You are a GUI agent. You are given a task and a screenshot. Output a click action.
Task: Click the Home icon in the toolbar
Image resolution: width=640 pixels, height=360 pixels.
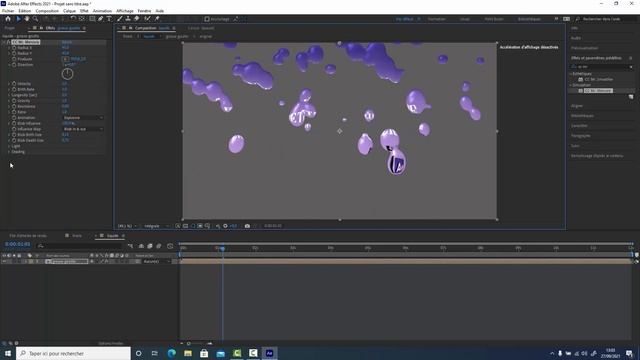coord(8,19)
